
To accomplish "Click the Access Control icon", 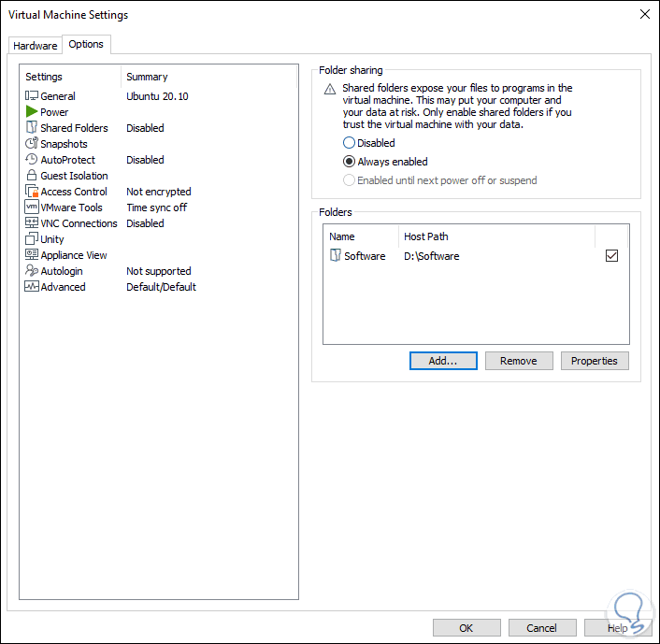I will tap(32, 191).
